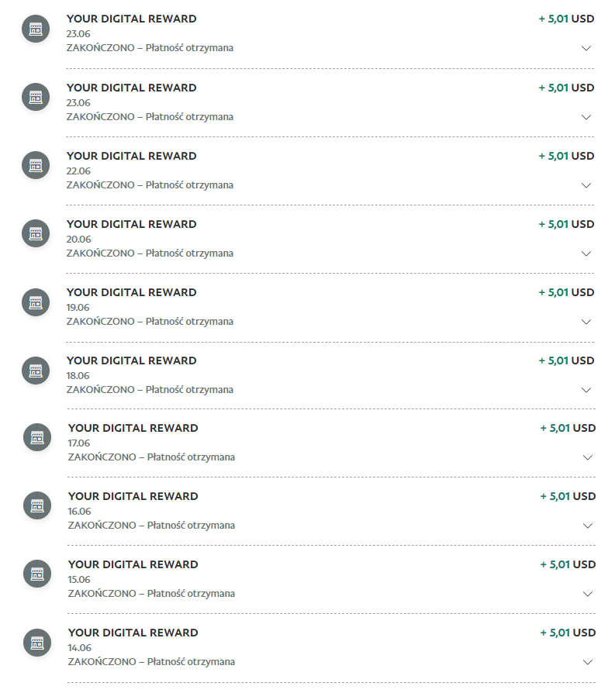This screenshot has width=615, height=700.
Task: Click the + 5,01 USD amount for 19.06
Action: 566,292
